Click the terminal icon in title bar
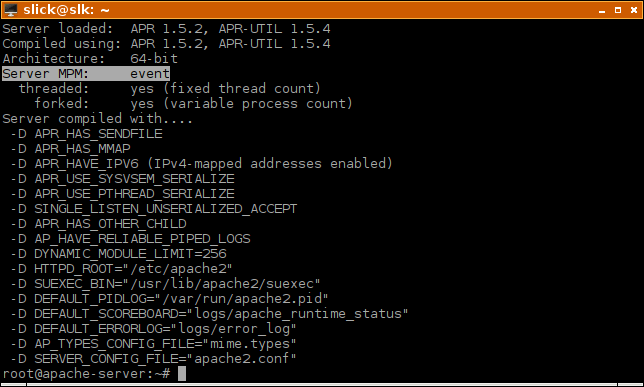Viewport: 644px width, 387px height. click(11, 9)
